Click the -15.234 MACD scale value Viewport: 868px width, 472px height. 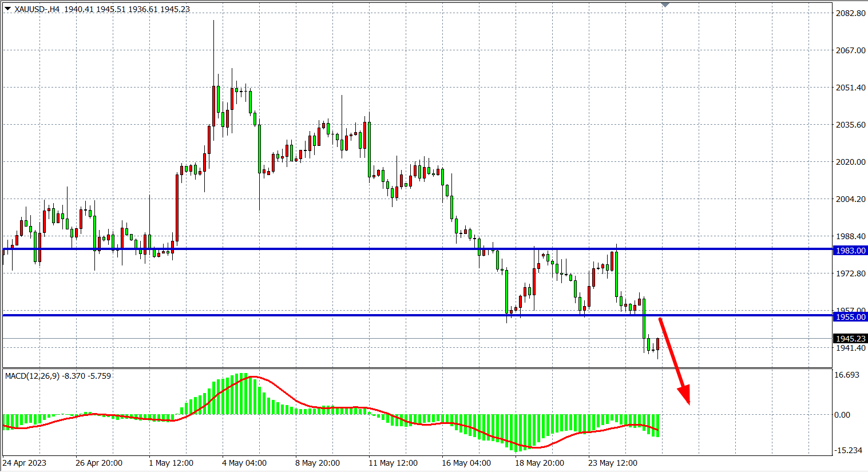click(x=848, y=450)
